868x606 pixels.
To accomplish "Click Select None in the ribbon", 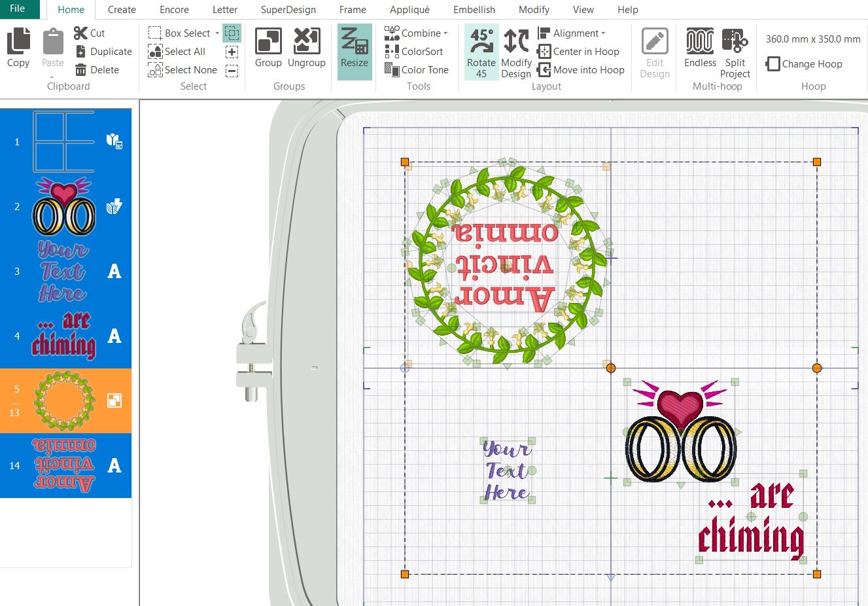I will 182,69.
